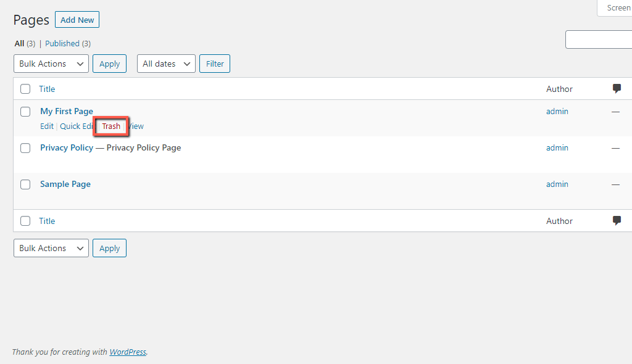Click View under My First Page
This screenshot has width=632, height=364.
pos(136,126)
